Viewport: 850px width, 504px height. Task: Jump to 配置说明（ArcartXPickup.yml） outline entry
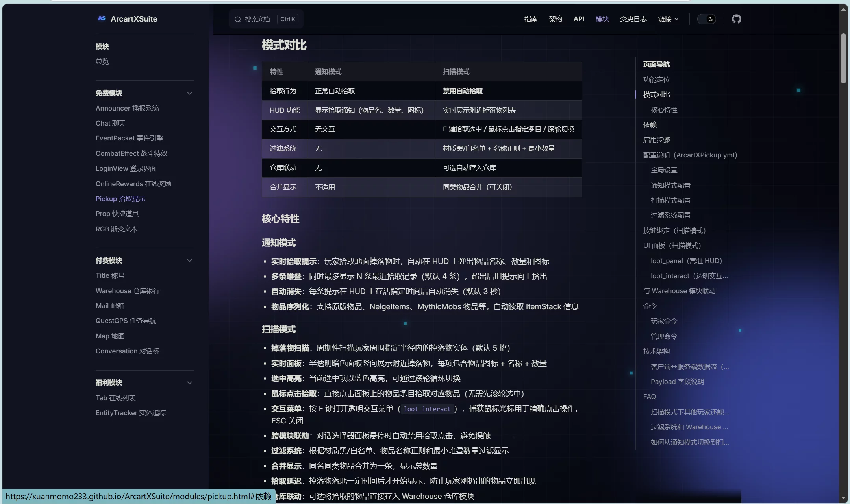click(690, 155)
